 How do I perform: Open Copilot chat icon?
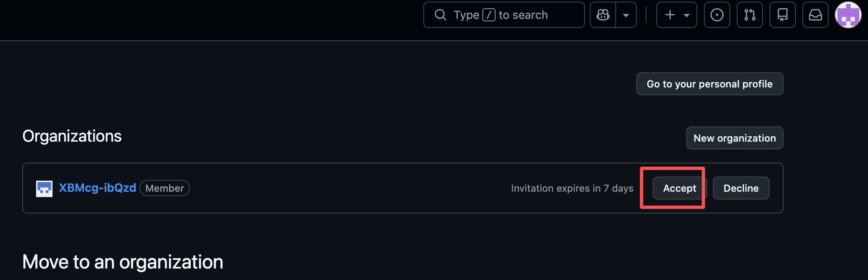[x=603, y=15]
